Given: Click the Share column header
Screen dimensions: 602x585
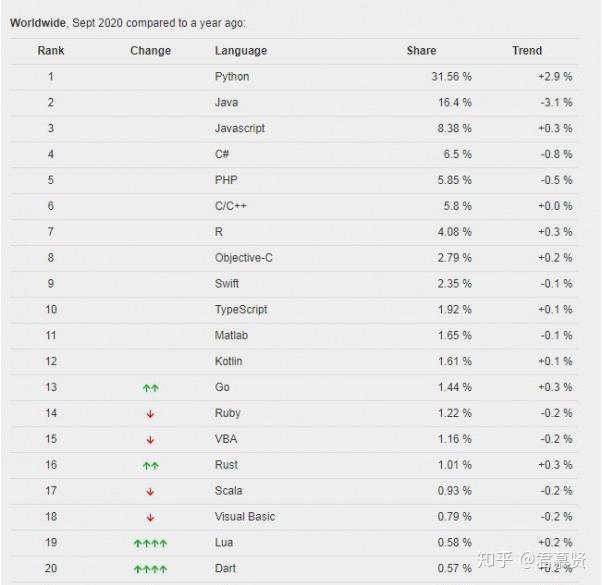Looking at the screenshot, I should (421, 51).
